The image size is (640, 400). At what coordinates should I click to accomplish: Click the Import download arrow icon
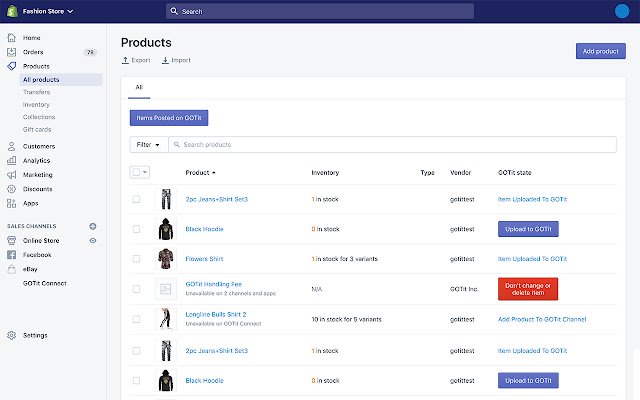pos(165,60)
